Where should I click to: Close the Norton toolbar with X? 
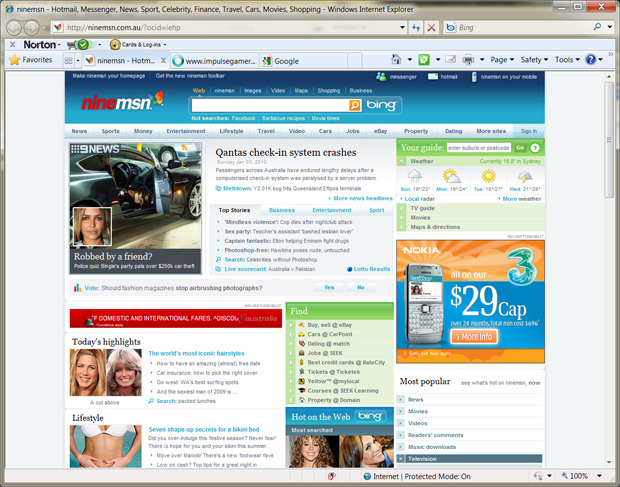13,45
